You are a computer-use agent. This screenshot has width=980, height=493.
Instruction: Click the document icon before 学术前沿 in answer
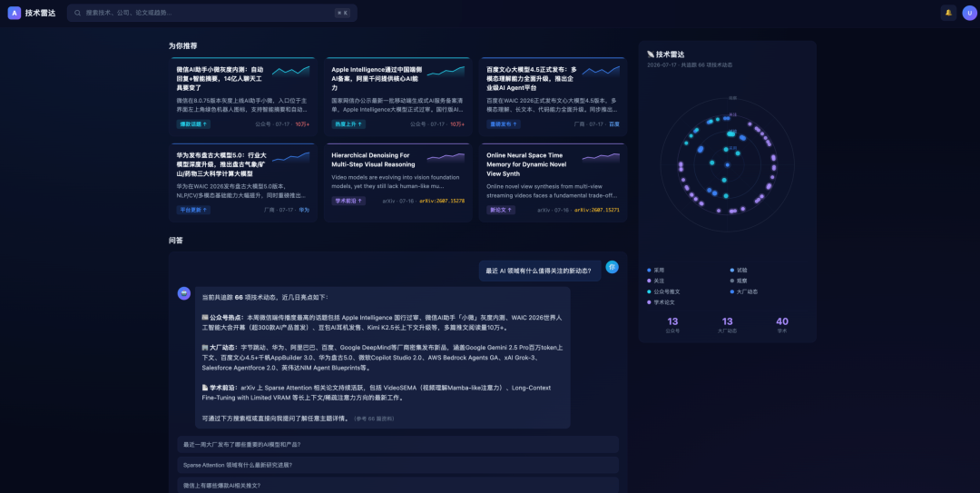(x=205, y=388)
